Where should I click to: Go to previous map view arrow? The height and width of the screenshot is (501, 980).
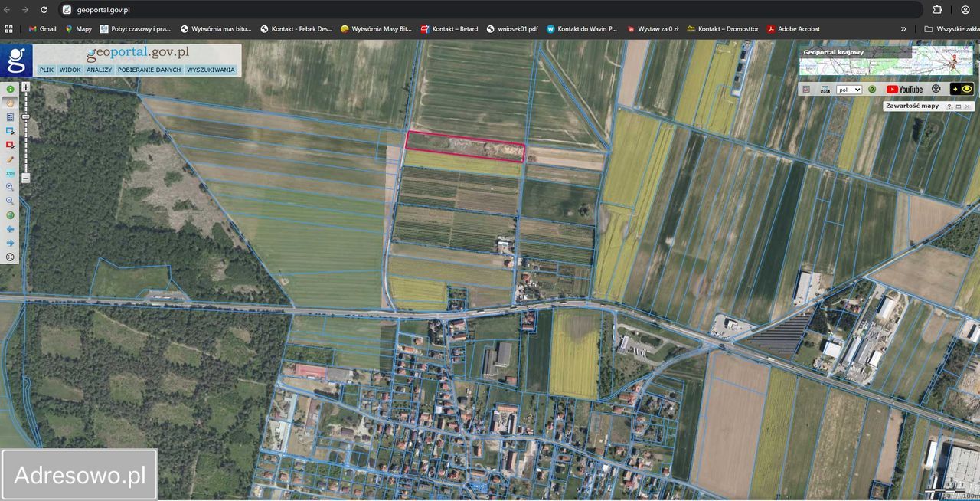pos(11,229)
